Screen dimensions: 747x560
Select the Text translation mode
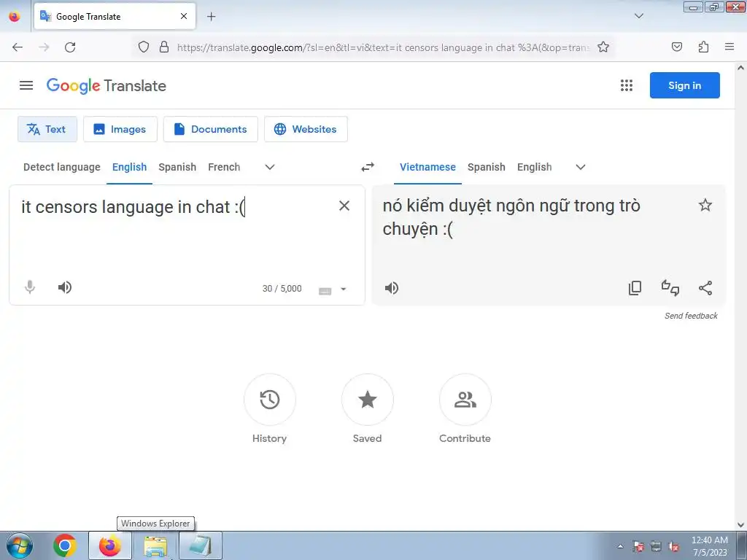pyautogui.click(x=47, y=129)
